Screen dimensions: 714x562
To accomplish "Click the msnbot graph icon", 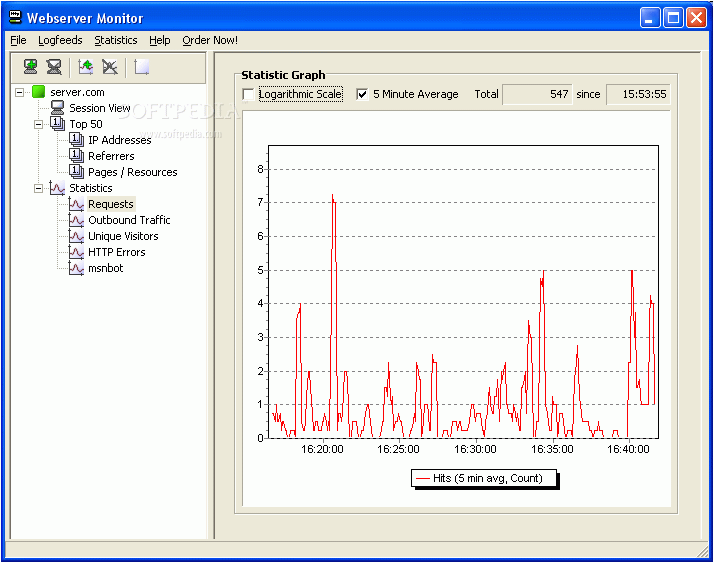I will [x=76, y=268].
